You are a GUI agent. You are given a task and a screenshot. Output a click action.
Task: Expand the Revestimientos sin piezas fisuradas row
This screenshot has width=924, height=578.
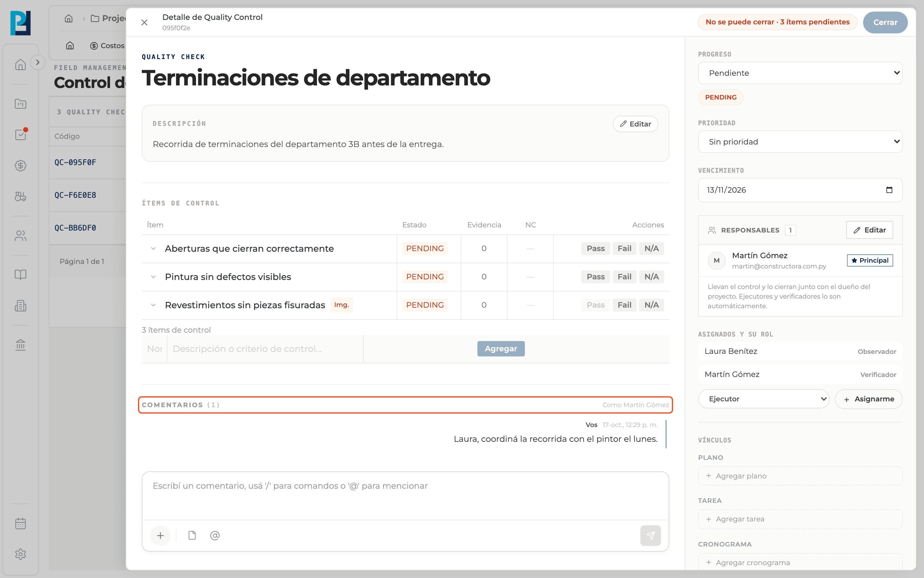pos(153,305)
